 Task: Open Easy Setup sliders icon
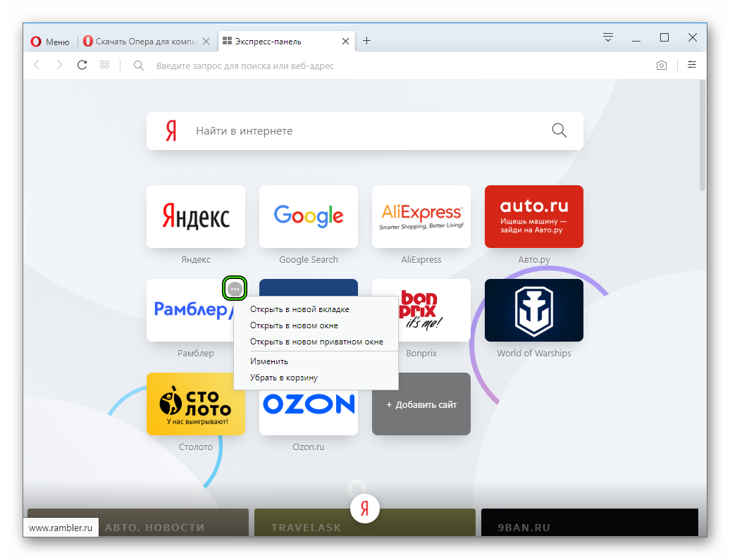tap(692, 65)
